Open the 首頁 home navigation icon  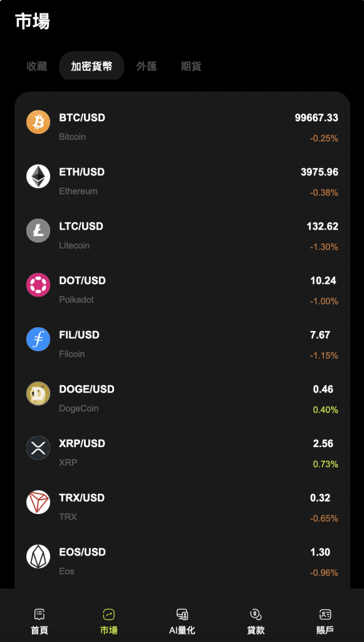point(39,620)
